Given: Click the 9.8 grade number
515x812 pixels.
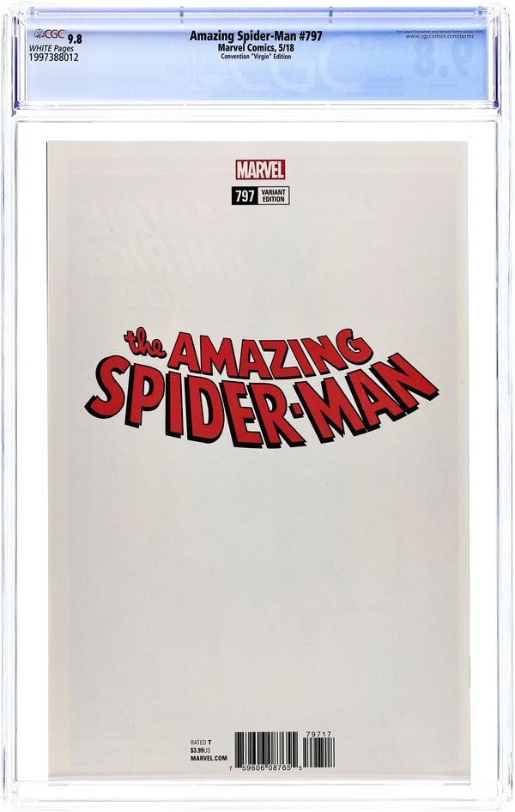Looking at the screenshot, I should point(75,38).
